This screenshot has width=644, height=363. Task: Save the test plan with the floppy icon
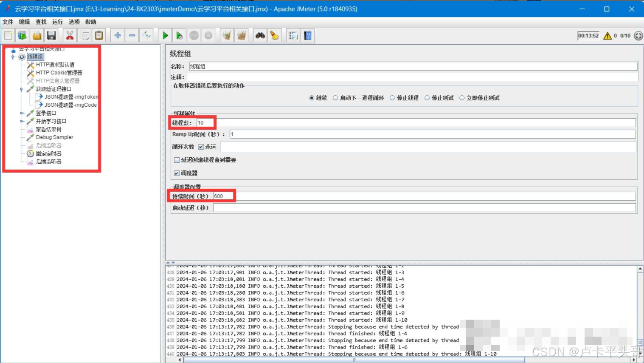51,35
